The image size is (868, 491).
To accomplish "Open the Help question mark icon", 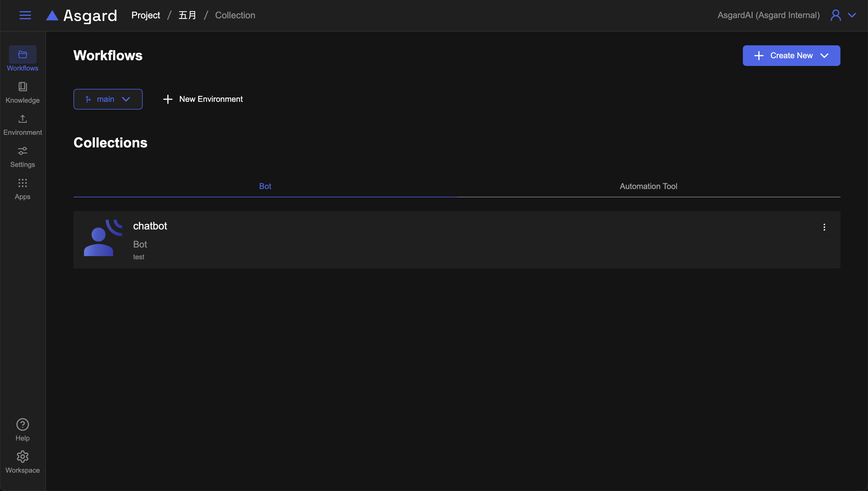I will pos(23,424).
